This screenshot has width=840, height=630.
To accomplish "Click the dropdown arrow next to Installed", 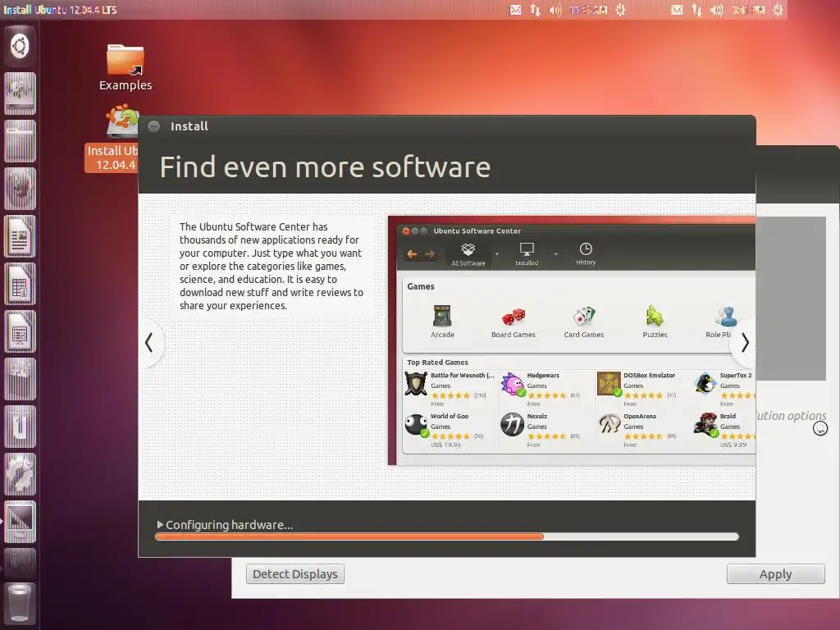I will (x=555, y=254).
